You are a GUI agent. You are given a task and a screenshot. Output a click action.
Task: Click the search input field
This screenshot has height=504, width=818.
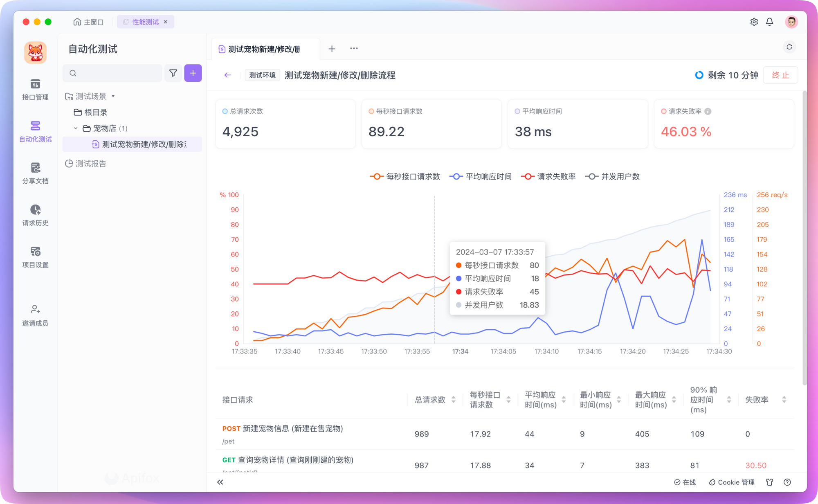(x=112, y=73)
